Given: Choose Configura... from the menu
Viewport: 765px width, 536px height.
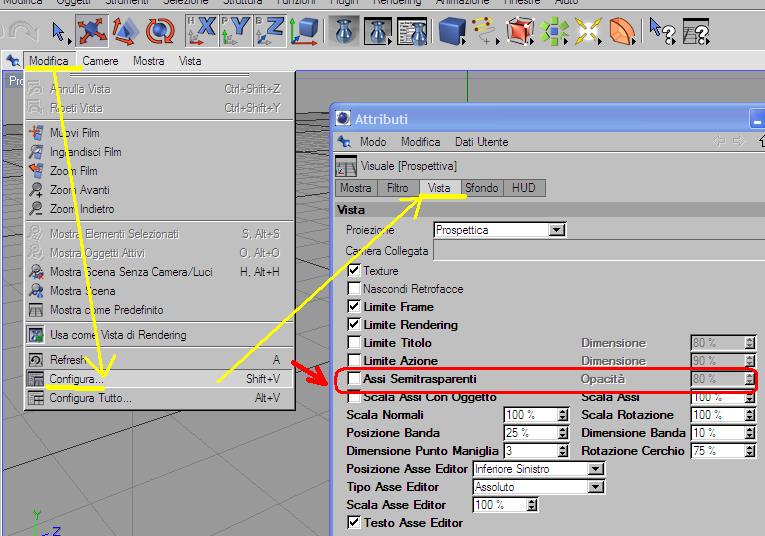Looking at the screenshot, I should tap(160, 379).
